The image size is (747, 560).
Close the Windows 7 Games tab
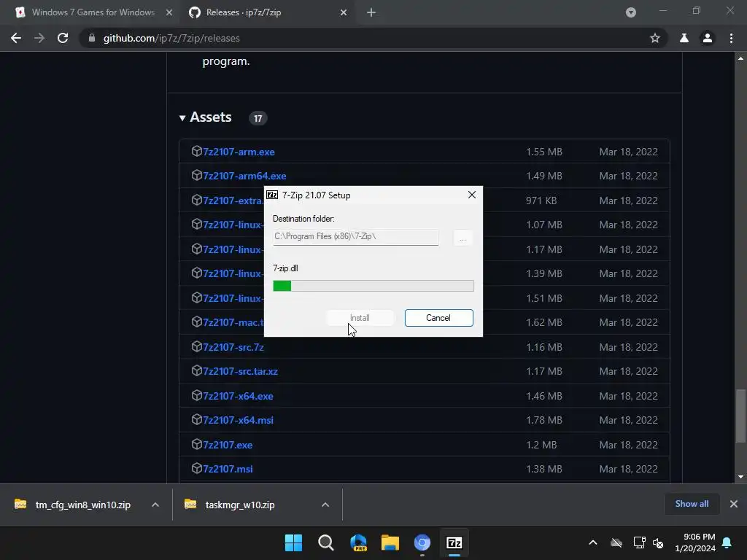(x=169, y=13)
